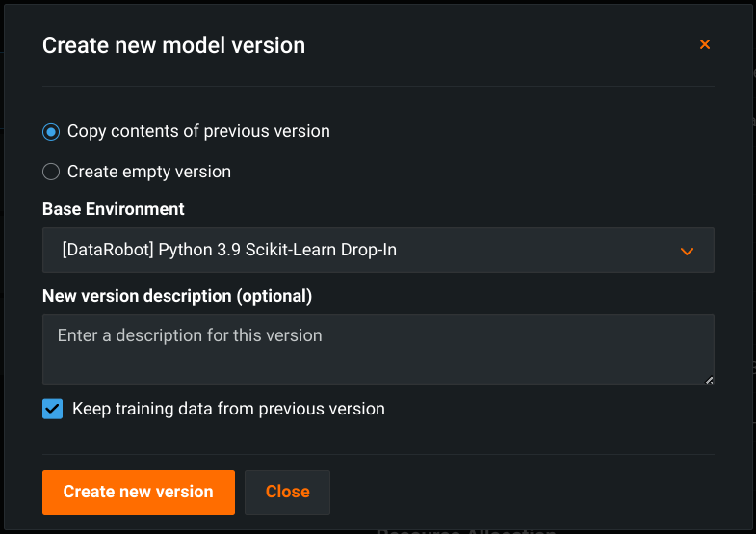Click the Create new model version dialog title
756x534 pixels.
tap(173, 45)
